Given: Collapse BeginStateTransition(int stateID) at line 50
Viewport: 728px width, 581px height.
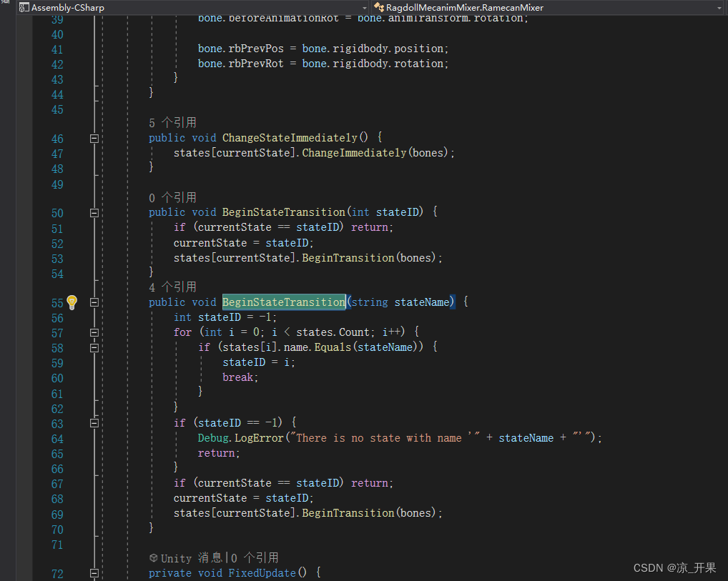Looking at the screenshot, I should click(x=94, y=213).
